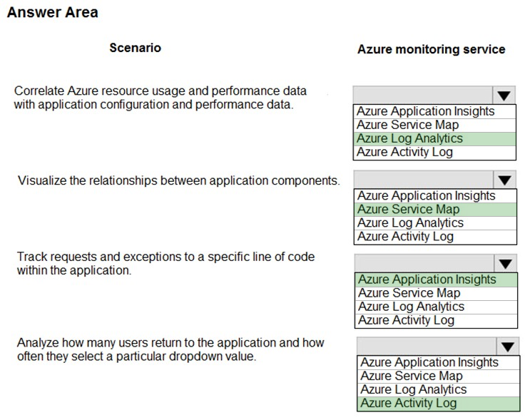Viewport: 525px width, 420px height.
Task: Open the fourth scenario dropdown arrow
Action: click(x=508, y=347)
